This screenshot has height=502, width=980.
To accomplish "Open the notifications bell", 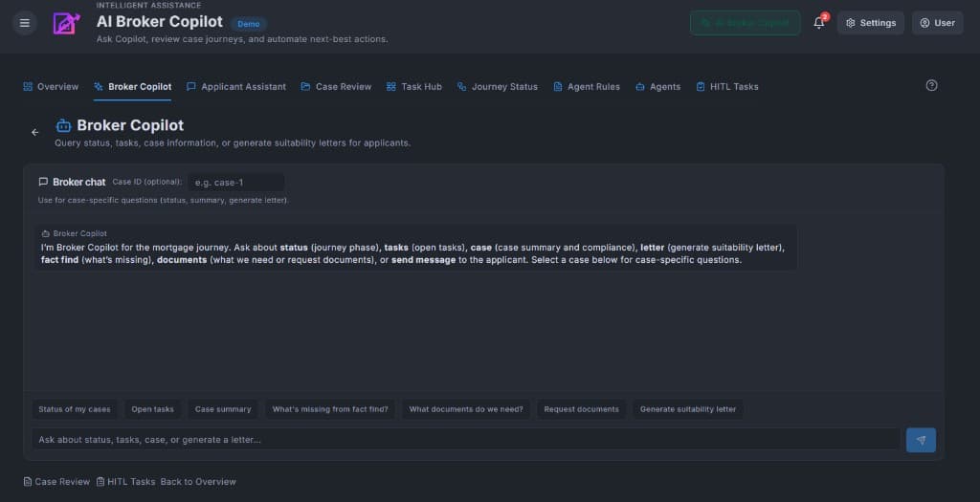I will click(x=819, y=23).
